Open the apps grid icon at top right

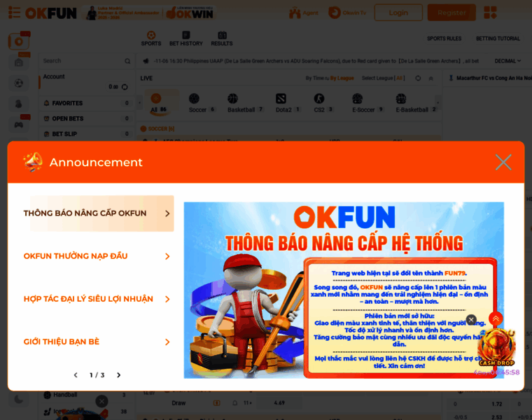tap(490, 13)
